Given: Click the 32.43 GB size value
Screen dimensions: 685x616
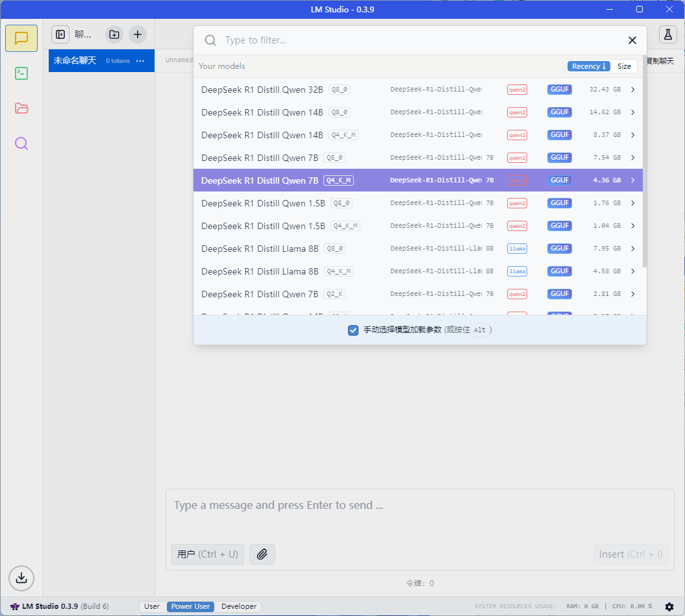Looking at the screenshot, I should [x=605, y=90].
